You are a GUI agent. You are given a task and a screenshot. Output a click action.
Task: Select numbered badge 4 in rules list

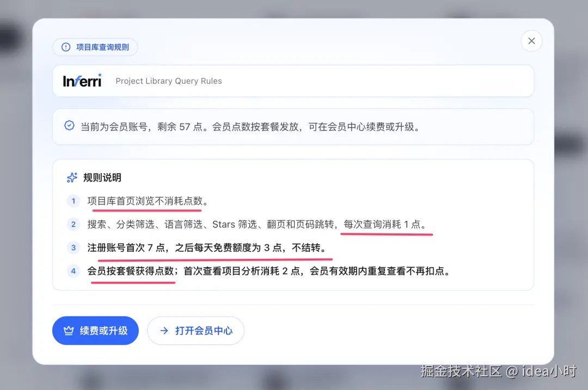click(x=73, y=271)
